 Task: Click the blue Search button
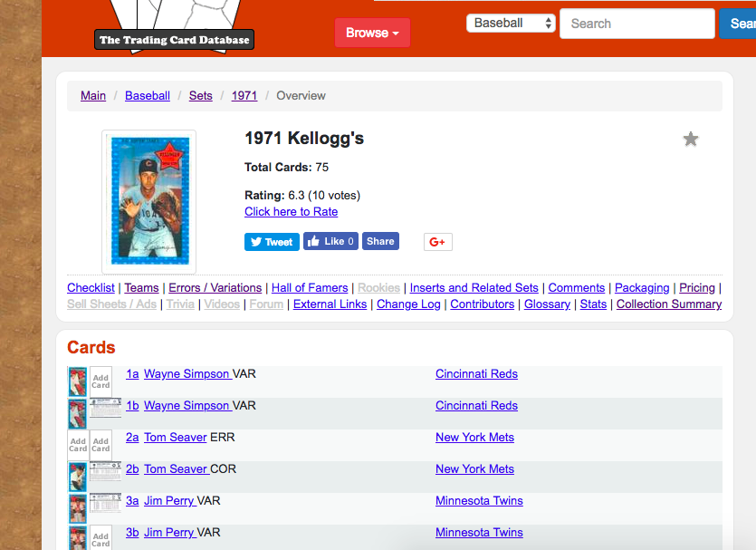(738, 24)
